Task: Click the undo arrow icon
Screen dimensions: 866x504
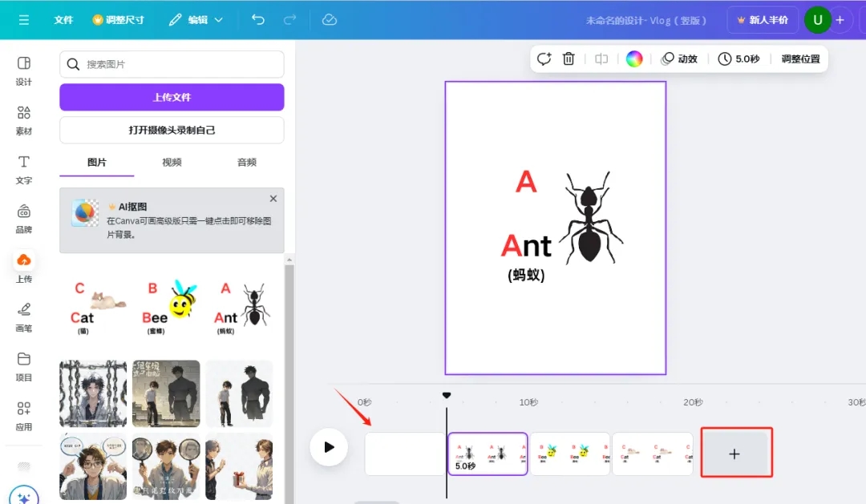Action: coord(258,20)
